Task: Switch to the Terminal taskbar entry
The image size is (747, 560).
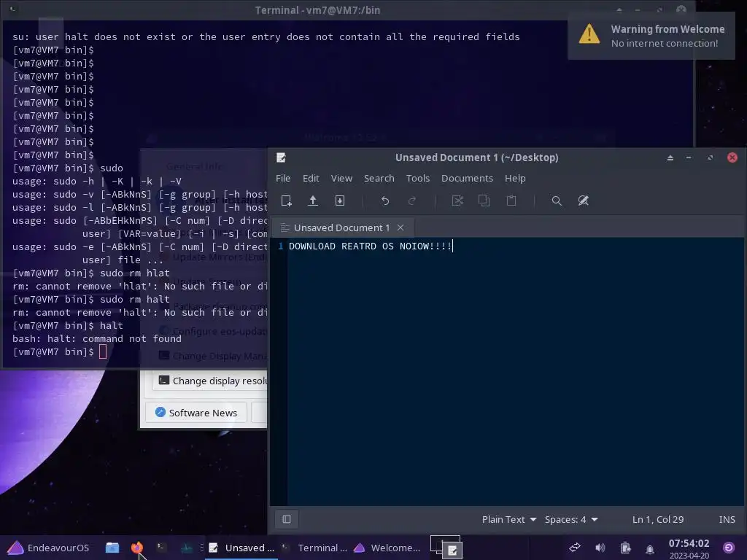Action: [x=314, y=548]
